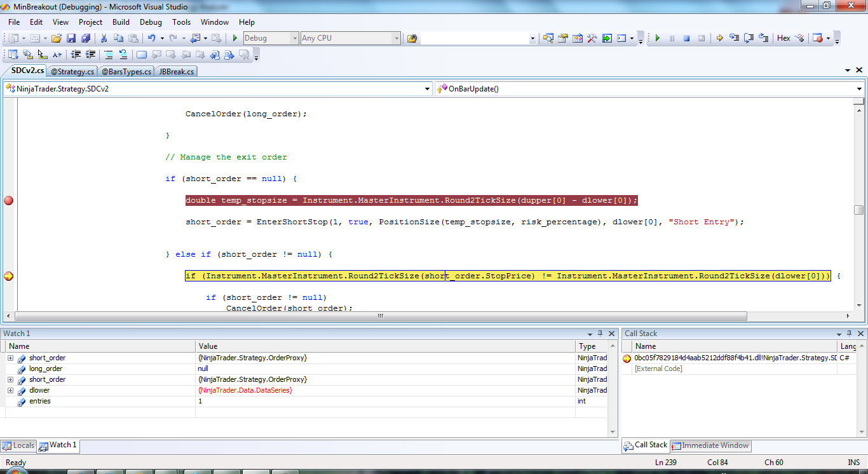Toggle the red breakpoint on temp_stopsize line
This screenshot has height=474, width=868.
[8, 200]
